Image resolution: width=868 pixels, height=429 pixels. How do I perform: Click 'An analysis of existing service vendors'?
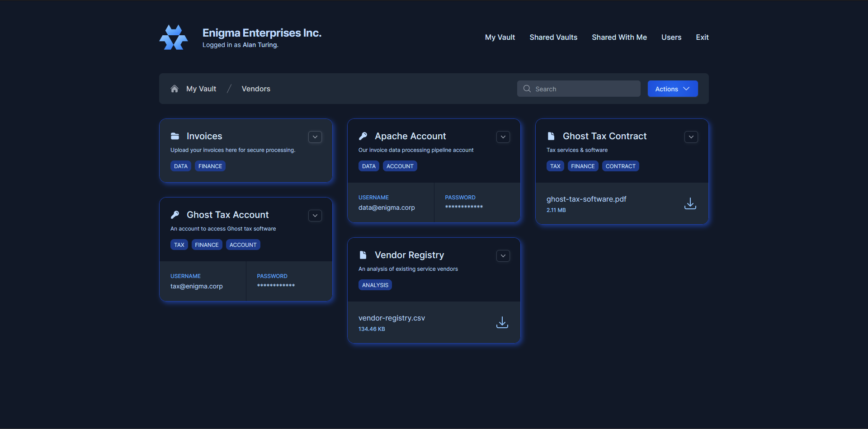408,269
